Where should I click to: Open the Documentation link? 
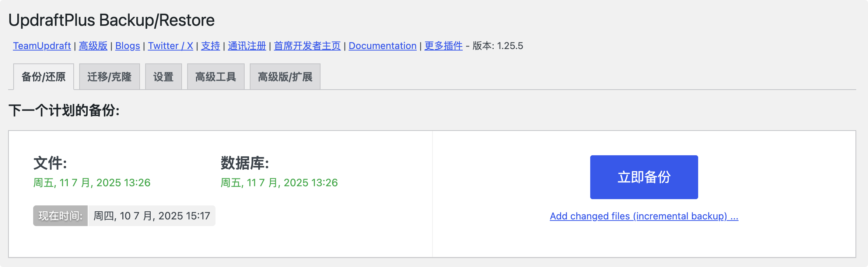pyautogui.click(x=382, y=46)
